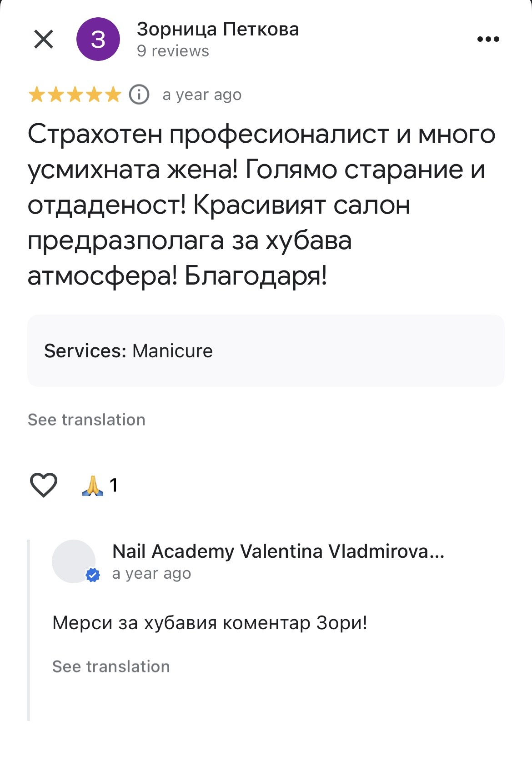Click the reaction count "1"

(114, 485)
